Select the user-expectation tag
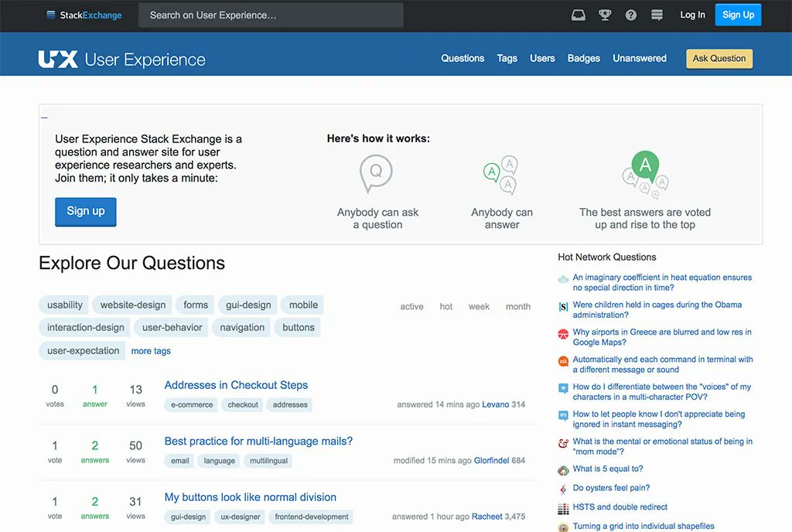 pyautogui.click(x=83, y=350)
